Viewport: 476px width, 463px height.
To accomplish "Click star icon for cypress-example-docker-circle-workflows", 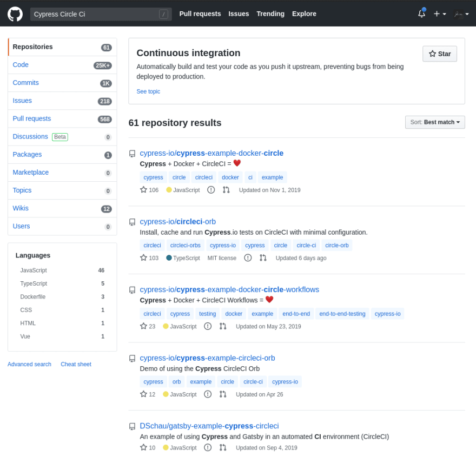I will tap(143, 326).
